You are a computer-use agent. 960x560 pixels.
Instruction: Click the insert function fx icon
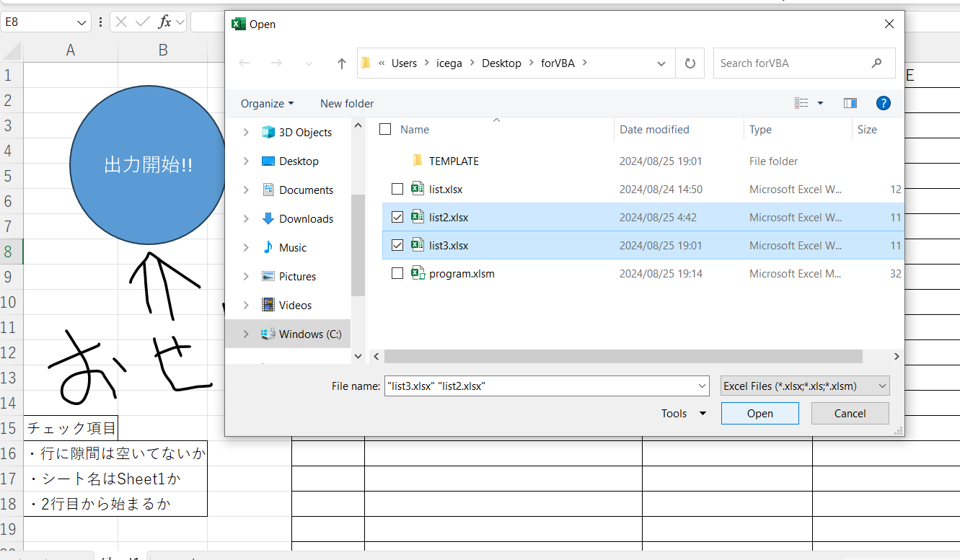(165, 22)
